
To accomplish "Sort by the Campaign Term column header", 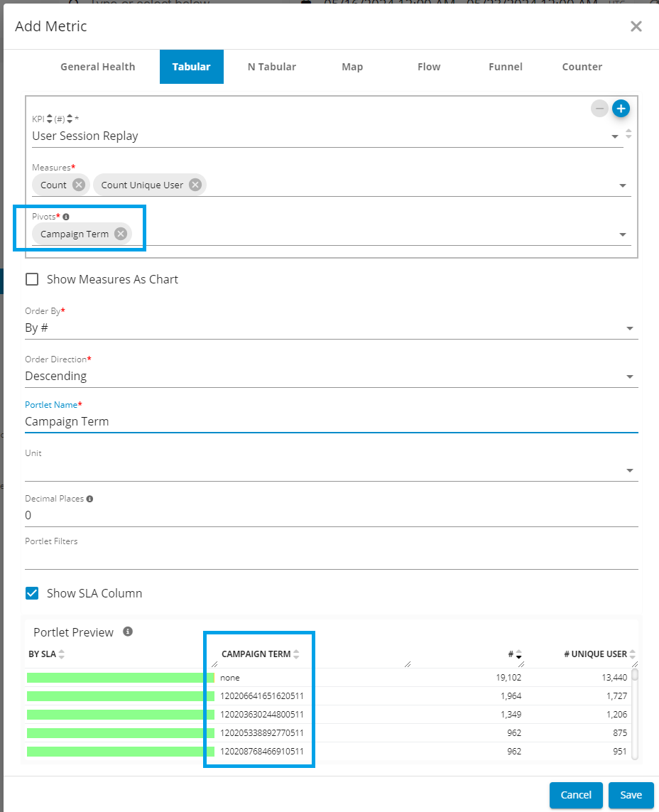I will [256, 654].
